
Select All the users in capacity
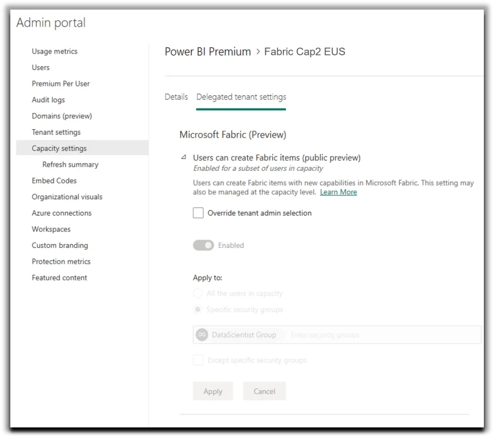point(198,293)
